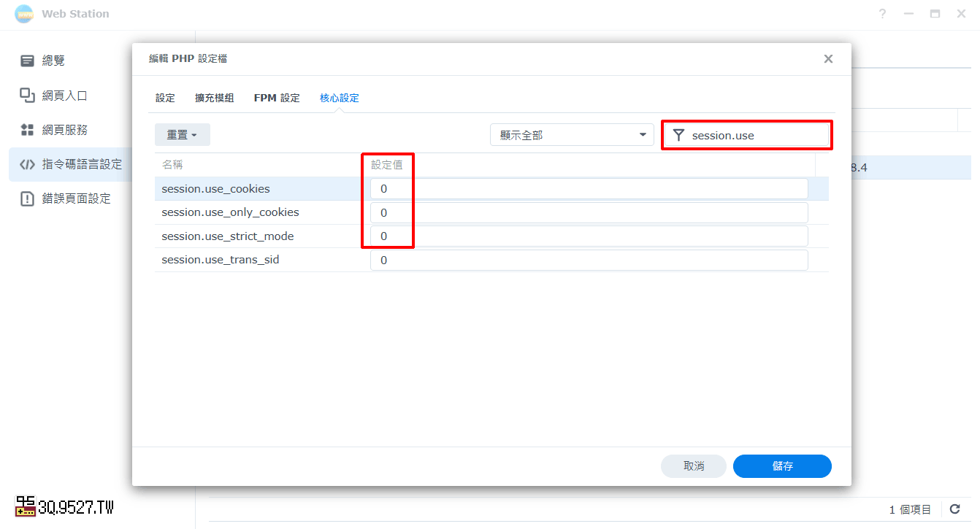980x529 pixels.
Task: Edit the session.use_trans_sid value field
Action: point(589,260)
